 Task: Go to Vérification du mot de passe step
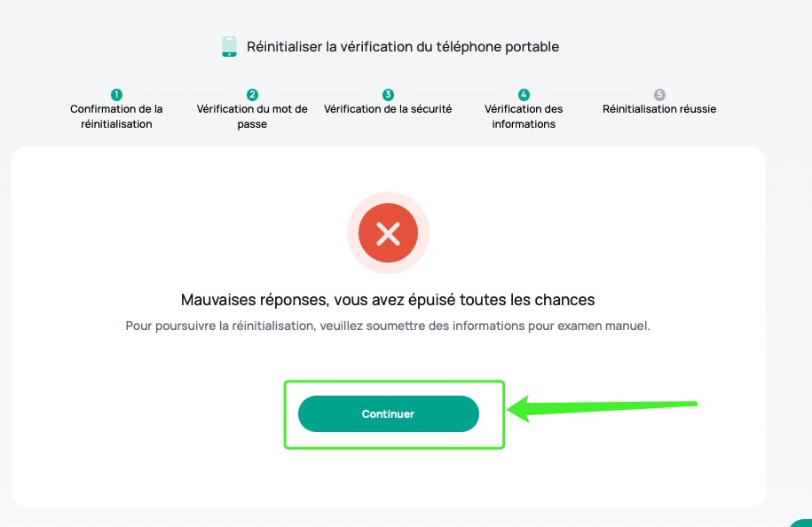[252, 116]
